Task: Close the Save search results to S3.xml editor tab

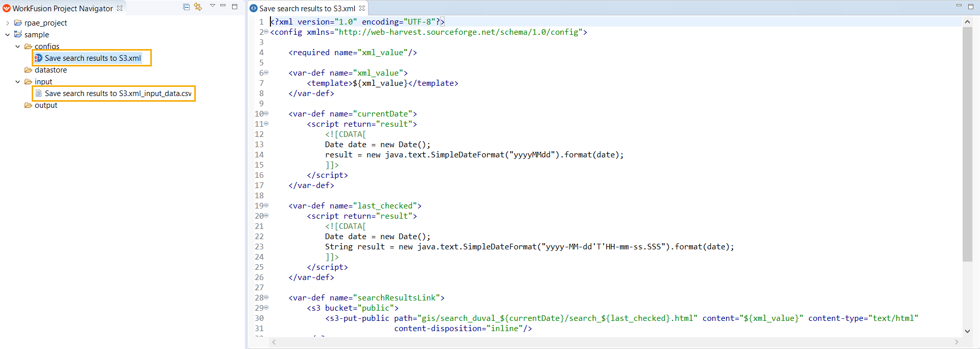Action: pos(362,8)
